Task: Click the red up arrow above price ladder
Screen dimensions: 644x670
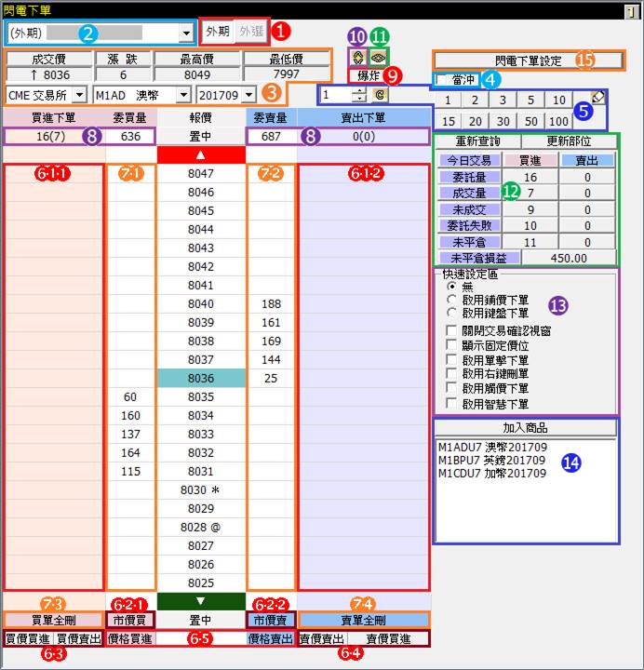Action: click(201, 155)
